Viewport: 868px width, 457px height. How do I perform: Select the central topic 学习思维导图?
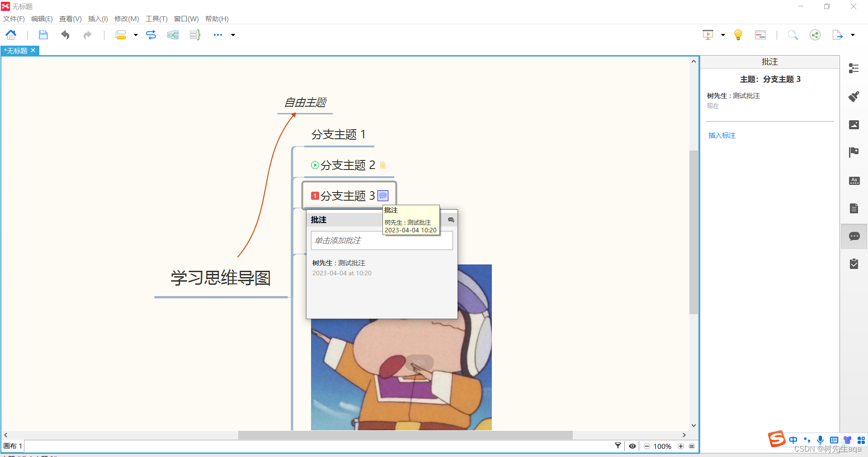pos(221,278)
